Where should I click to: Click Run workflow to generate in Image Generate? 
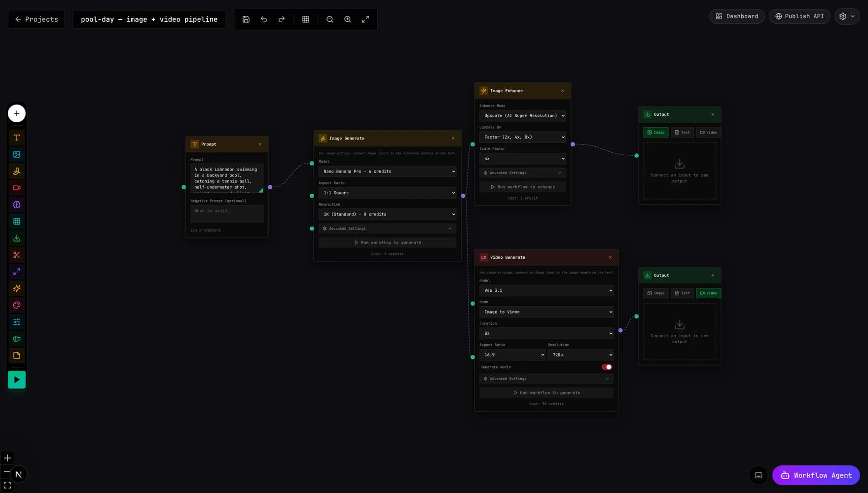point(387,243)
